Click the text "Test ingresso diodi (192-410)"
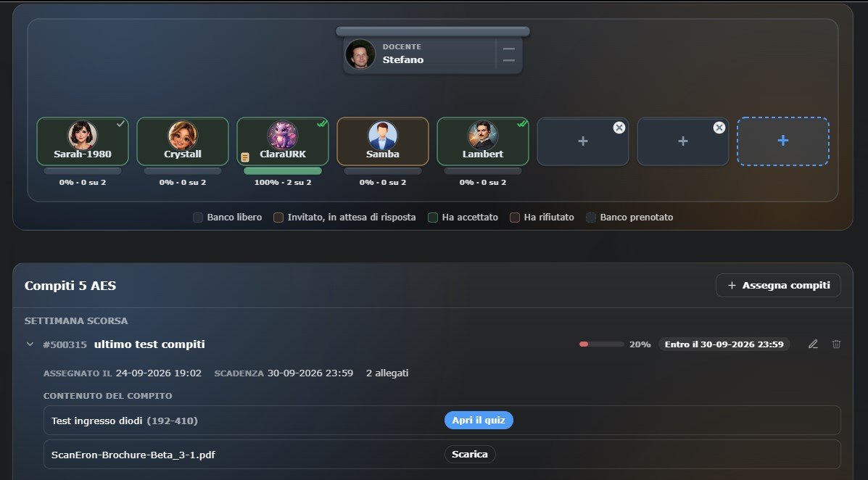The width and height of the screenshot is (868, 480). pos(125,421)
